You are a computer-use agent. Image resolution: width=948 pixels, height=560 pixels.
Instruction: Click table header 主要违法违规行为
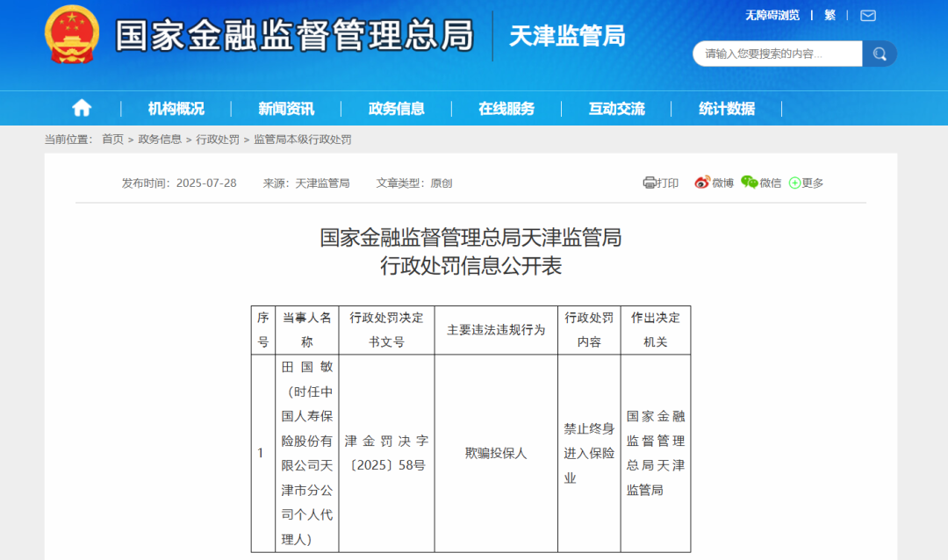pos(496,330)
